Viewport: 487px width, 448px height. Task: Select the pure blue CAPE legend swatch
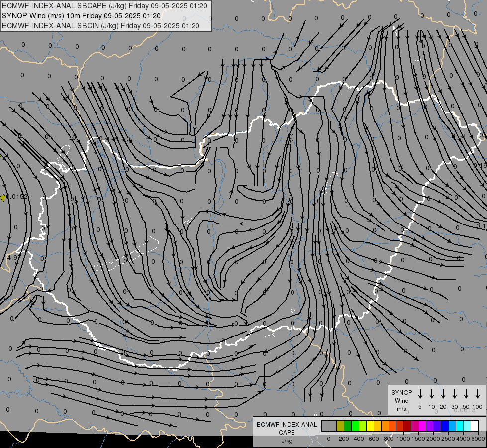[445, 426]
